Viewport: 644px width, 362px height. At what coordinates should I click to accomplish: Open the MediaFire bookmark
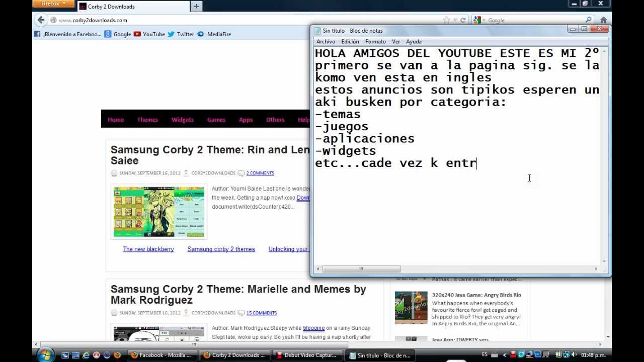click(x=214, y=34)
